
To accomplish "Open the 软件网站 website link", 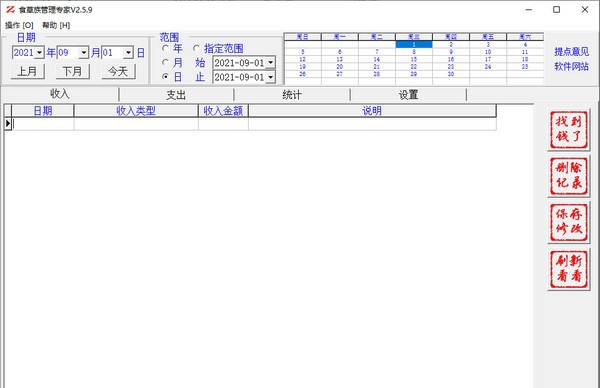I will (571, 66).
